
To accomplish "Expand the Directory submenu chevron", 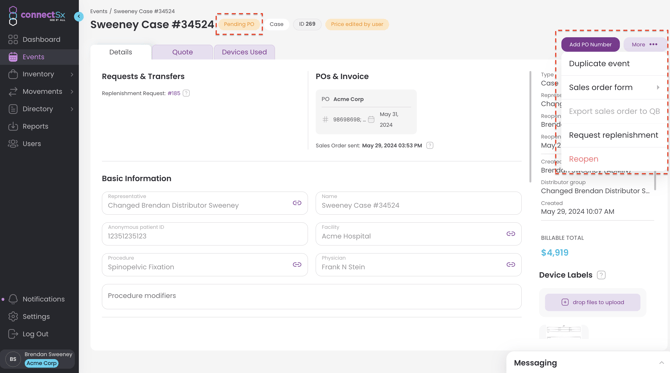I will point(72,109).
